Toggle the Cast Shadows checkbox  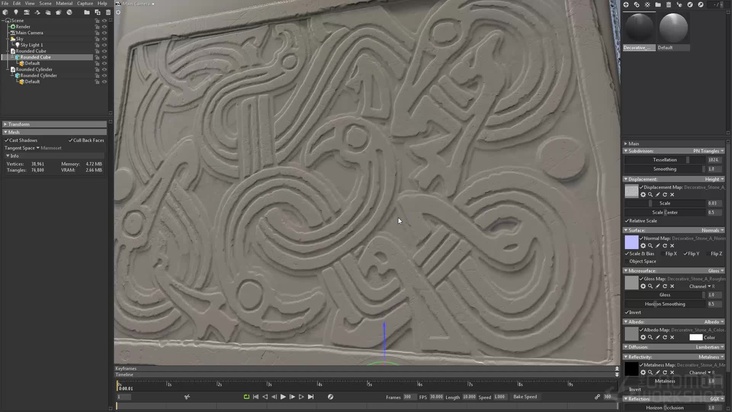tap(7, 140)
